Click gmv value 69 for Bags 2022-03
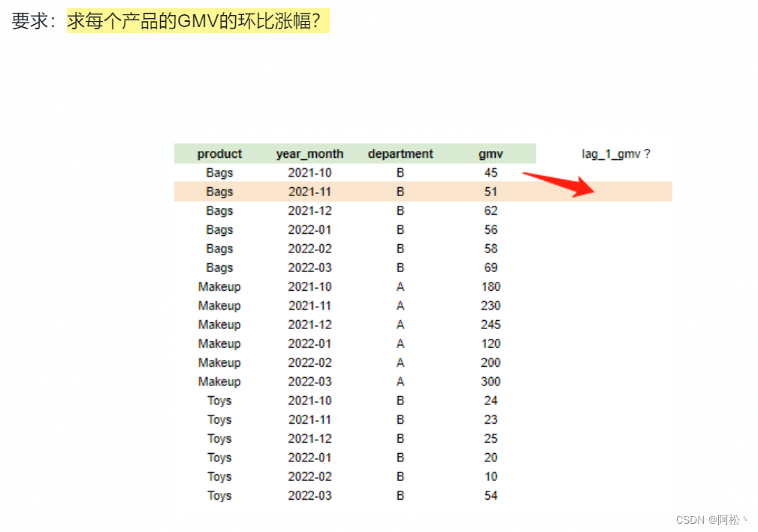 click(x=491, y=268)
